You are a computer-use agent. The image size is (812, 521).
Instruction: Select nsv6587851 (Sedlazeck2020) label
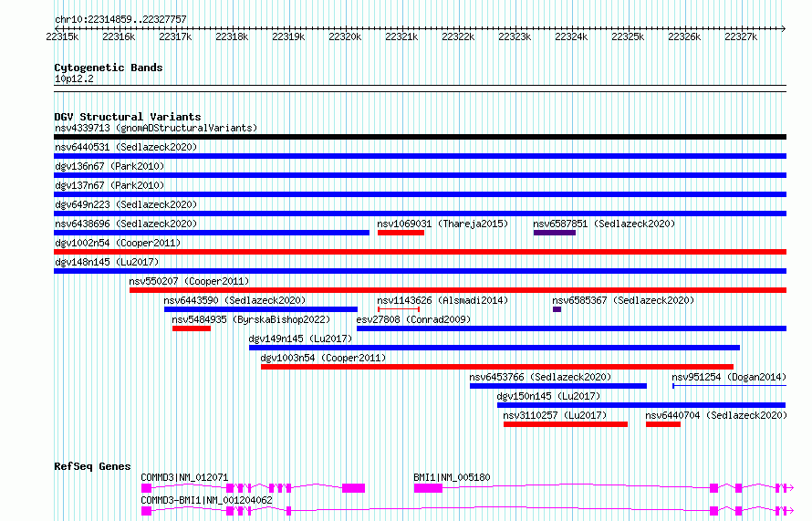[x=604, y=224]
